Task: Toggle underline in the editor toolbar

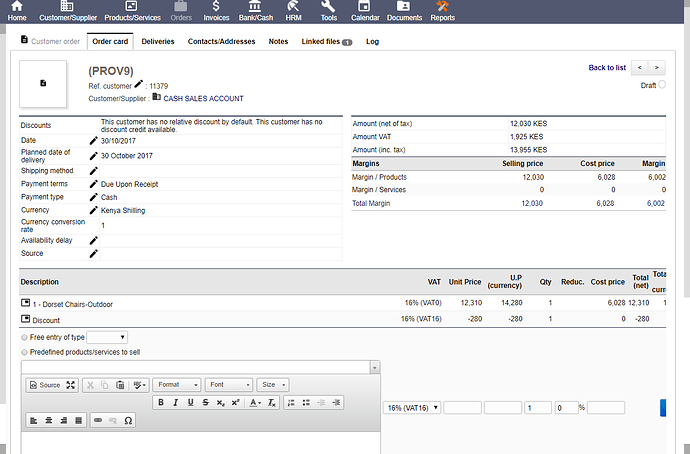Action: pyautogui.click(x=191, y=403)
